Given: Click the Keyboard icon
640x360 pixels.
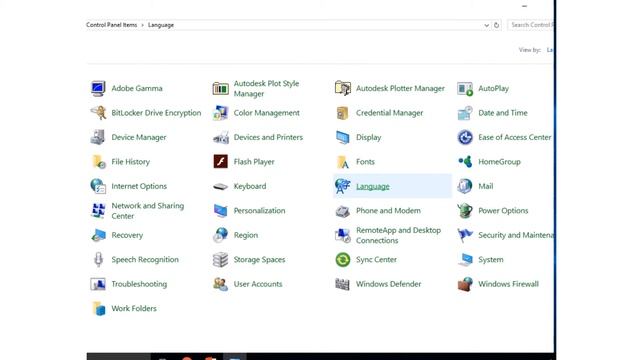Looking at the screenshot, I should point(220,187).
